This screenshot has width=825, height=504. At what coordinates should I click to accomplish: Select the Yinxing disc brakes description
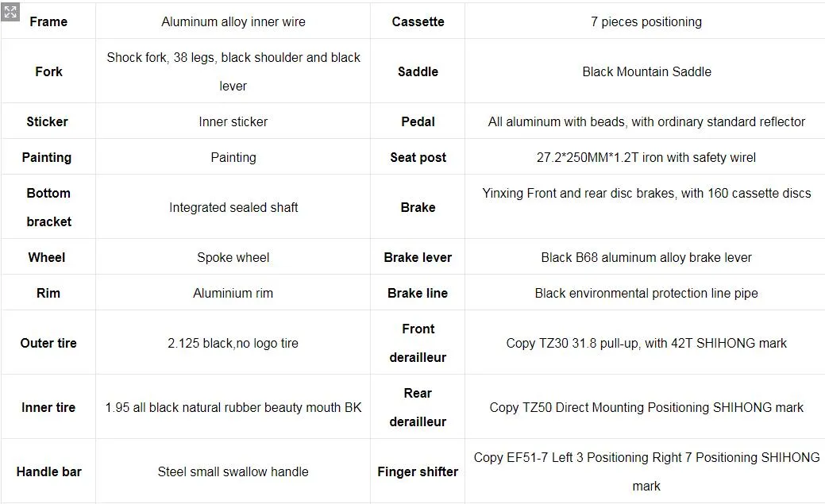coord(646,193)
